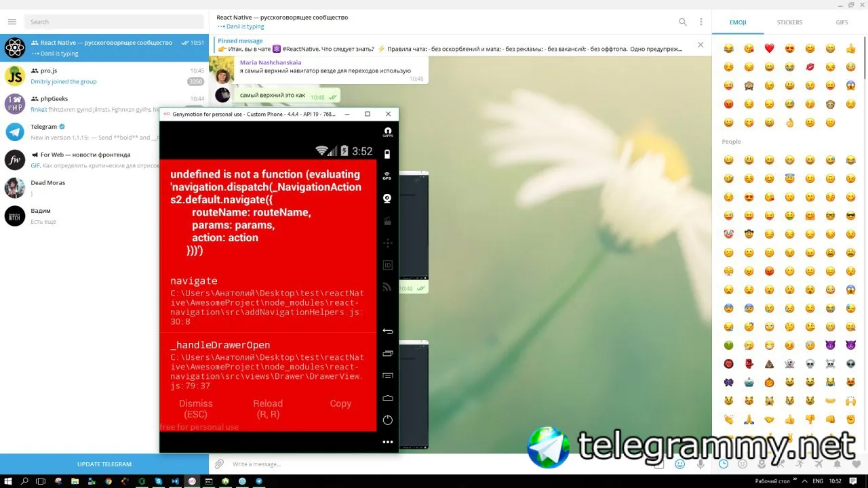Insert the red heart emoji

(x=769, y=49)
